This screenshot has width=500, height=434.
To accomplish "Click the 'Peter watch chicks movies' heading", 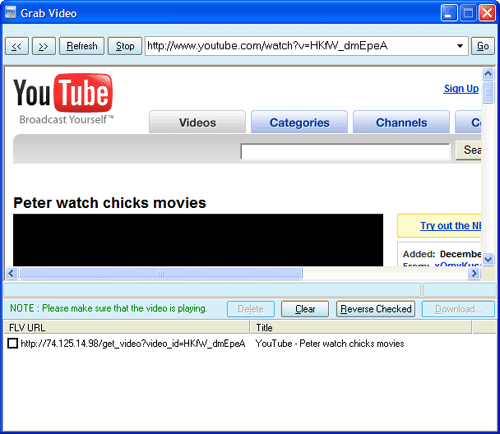I will pos(110,203).
